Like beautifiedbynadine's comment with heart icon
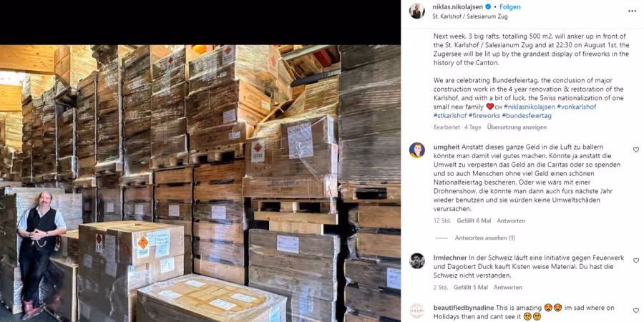 [636, 311]
